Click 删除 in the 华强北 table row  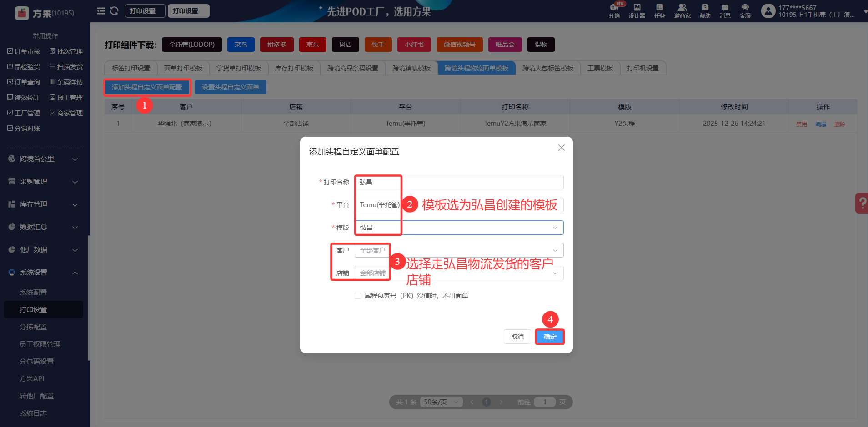coord(840,124)
